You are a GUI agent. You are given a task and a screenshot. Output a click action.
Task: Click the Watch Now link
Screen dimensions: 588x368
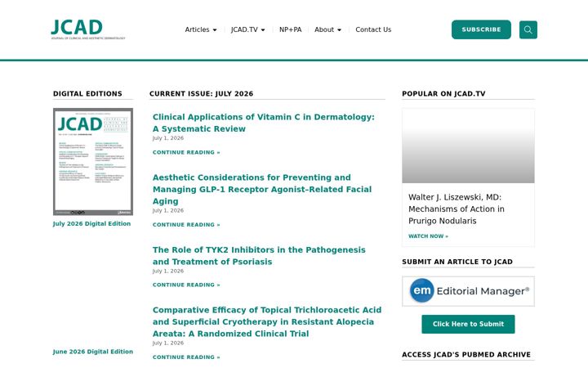(428, 236)
